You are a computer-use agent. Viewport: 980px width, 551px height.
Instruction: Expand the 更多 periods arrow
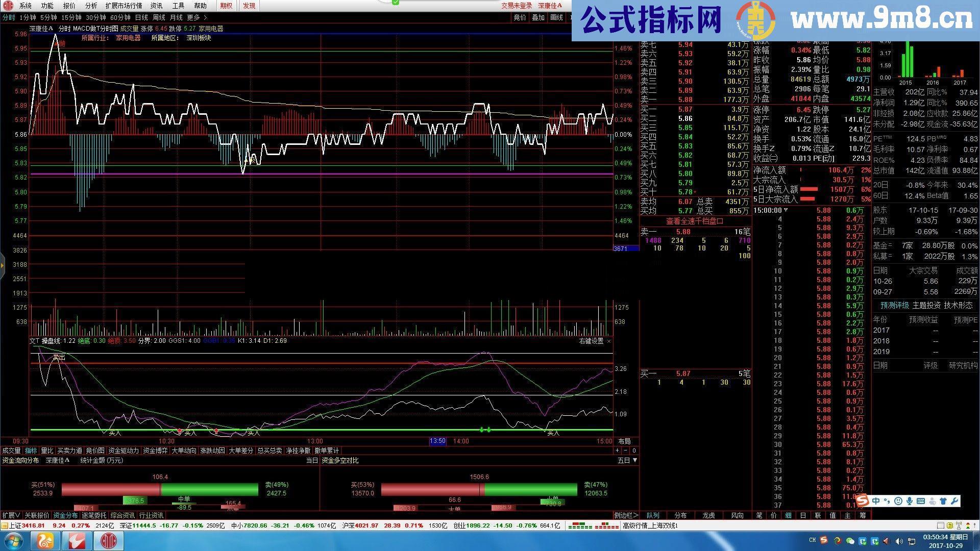[x=205, y=17]
